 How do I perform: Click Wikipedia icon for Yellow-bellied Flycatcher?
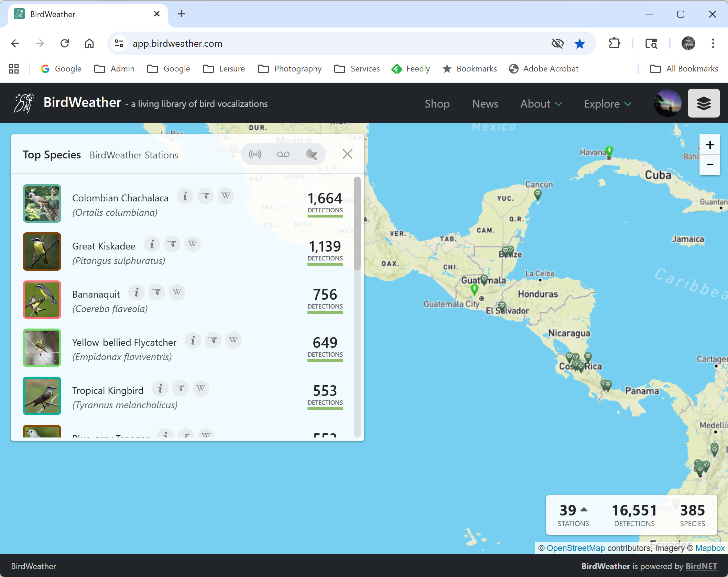pyautogui.click(x=233, y=341)
